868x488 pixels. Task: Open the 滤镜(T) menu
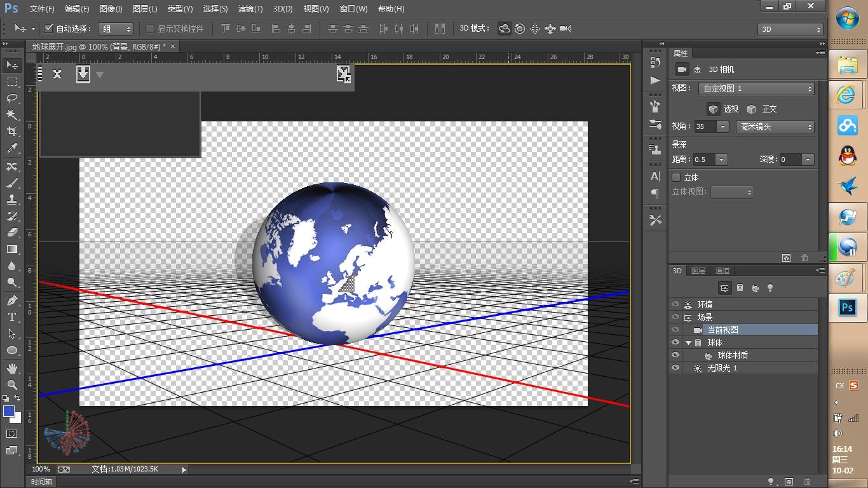point(250,9)
